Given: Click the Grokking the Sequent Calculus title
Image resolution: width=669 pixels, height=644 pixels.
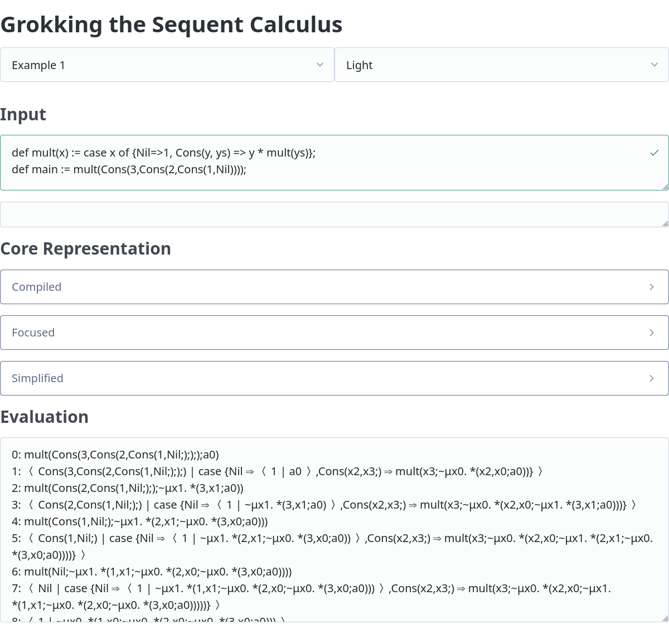Looking at the screenshot, I should coord(171,25).
